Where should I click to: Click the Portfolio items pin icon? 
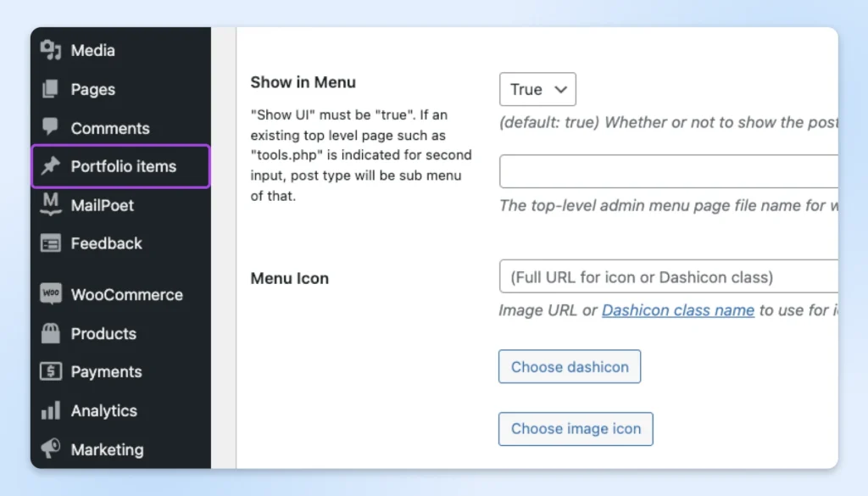(x=51, y=166)
